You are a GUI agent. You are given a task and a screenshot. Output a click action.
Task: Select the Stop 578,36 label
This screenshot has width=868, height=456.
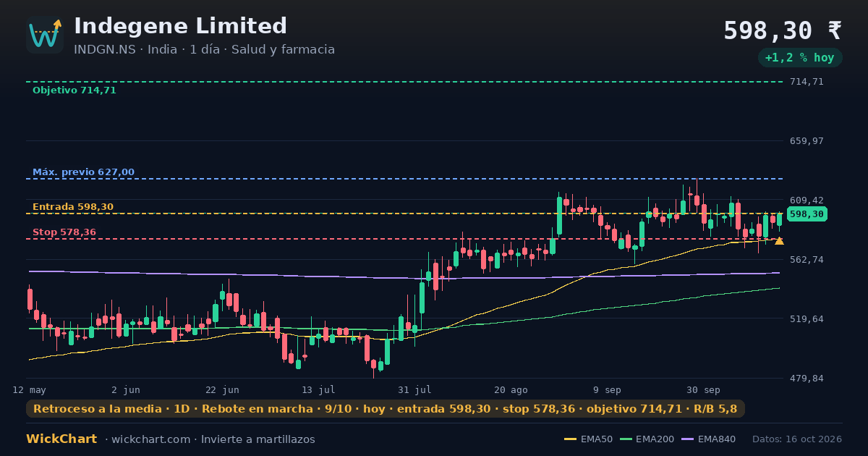click(64, 232)
